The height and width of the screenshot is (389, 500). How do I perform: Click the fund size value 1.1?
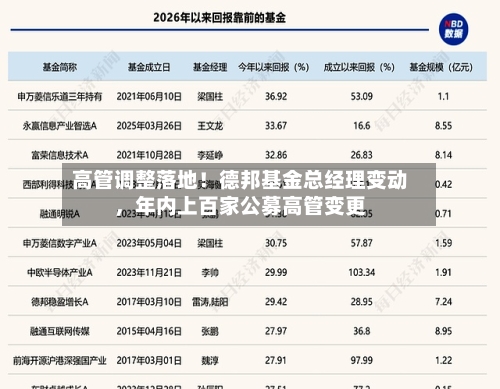[x=443, y=97]
